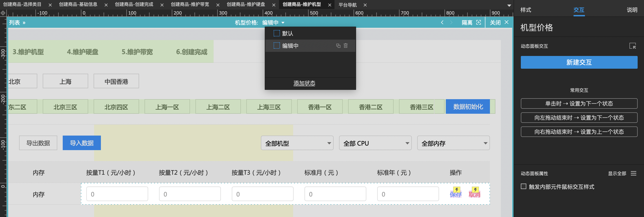
Task: Select the 北京三区 zone
Action: [x=65, y=107]
